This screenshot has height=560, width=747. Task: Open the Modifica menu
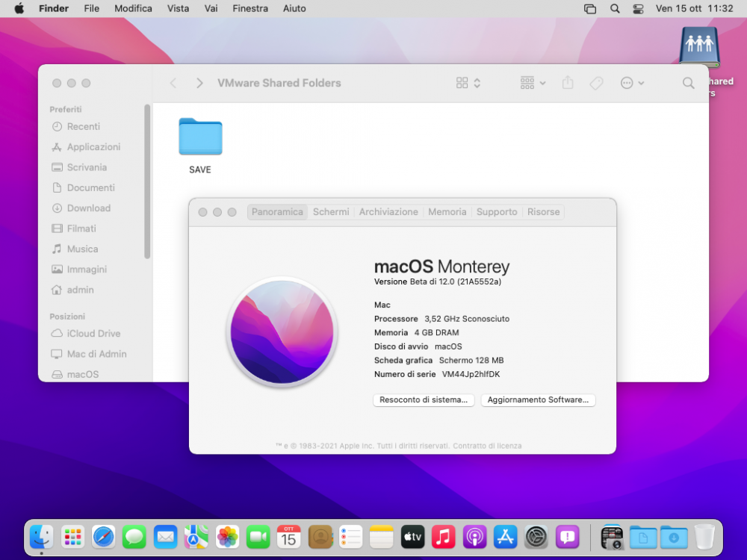[x=133, y=8]
